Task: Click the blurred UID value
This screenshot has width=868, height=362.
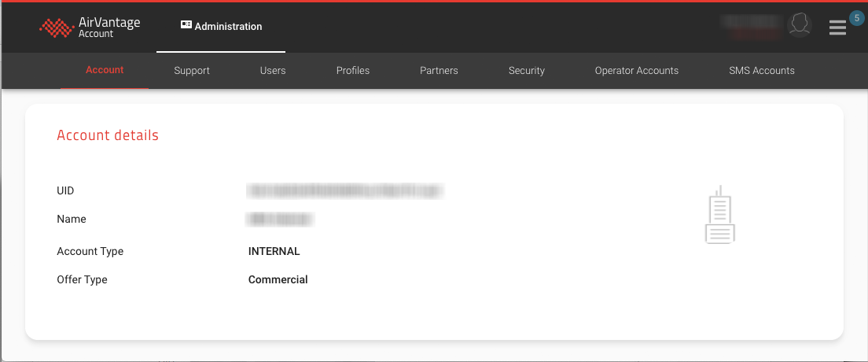Action: click(x=345, y=190)
